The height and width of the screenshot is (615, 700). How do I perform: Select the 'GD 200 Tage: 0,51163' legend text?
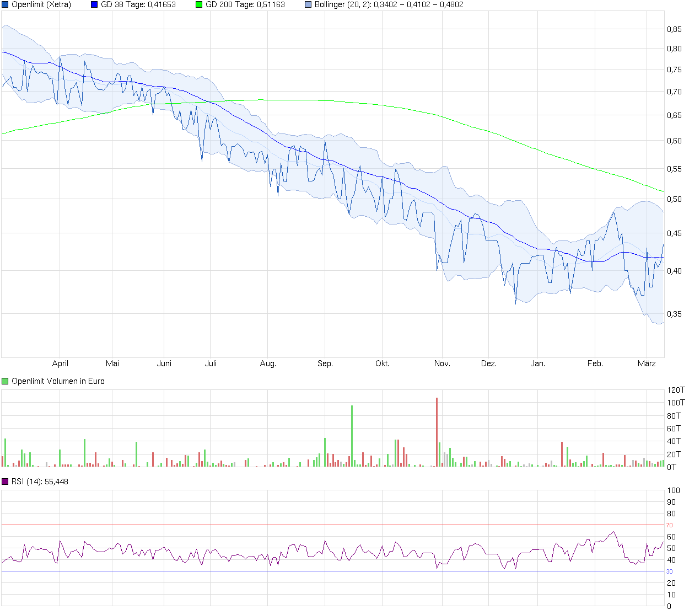click(245, 4)
